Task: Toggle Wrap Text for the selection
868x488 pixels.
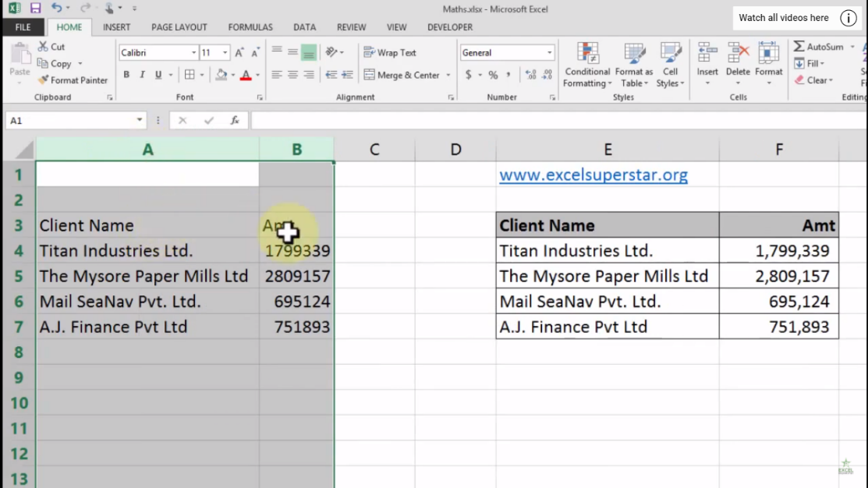Action: (x=390, y=52)
